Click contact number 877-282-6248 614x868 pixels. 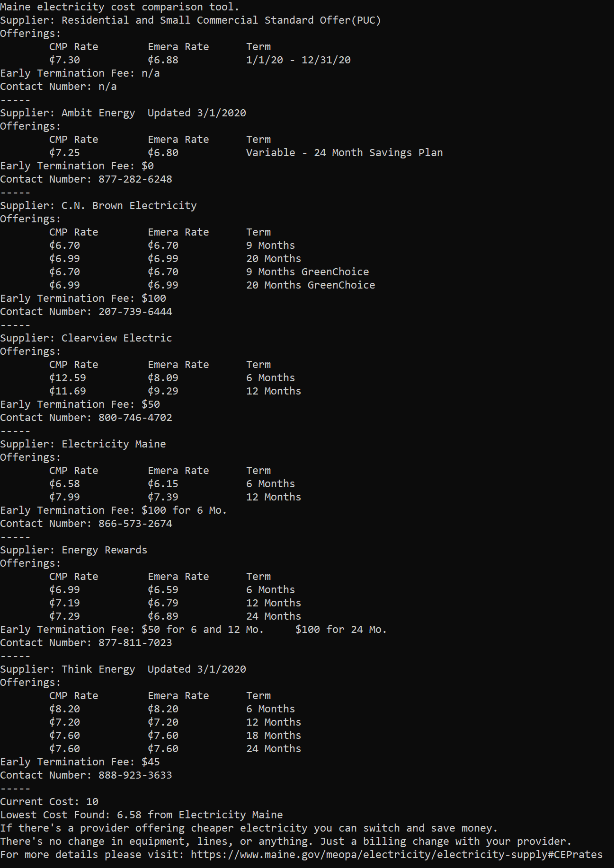pyautogui.click(x=135, y=179)
